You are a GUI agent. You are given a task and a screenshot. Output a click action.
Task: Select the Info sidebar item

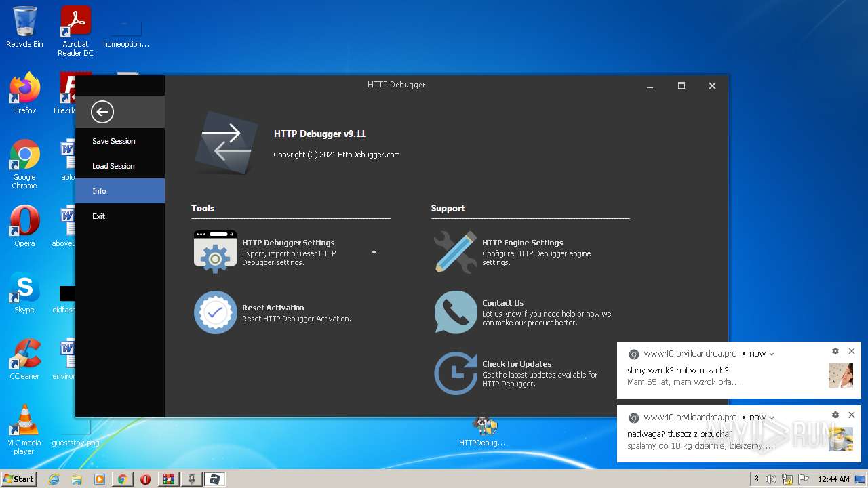120,191
